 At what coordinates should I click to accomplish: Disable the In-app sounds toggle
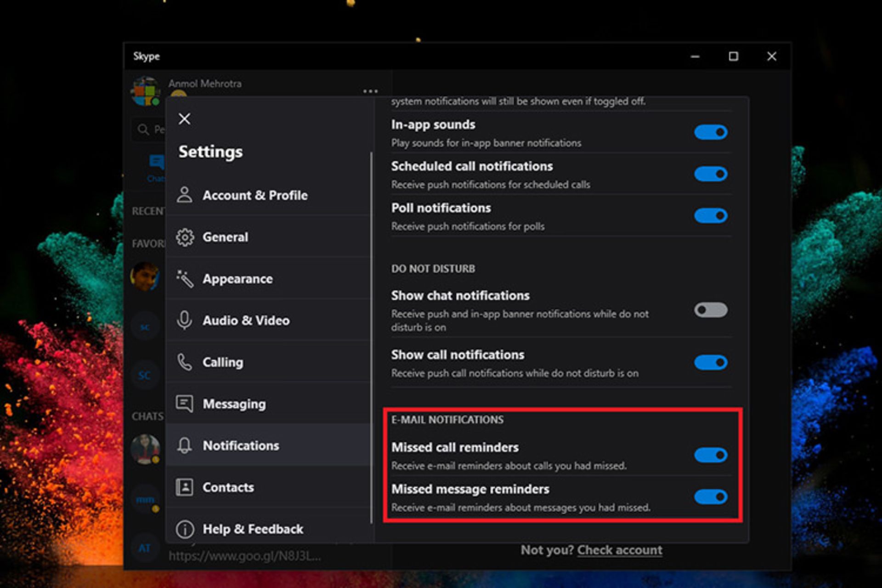coord(711,132)
